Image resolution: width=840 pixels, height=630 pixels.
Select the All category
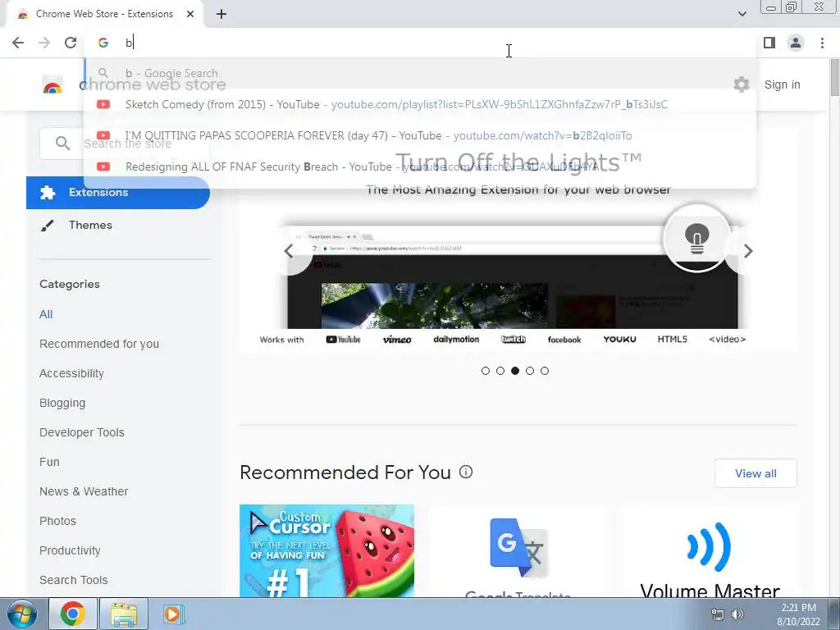46,314
